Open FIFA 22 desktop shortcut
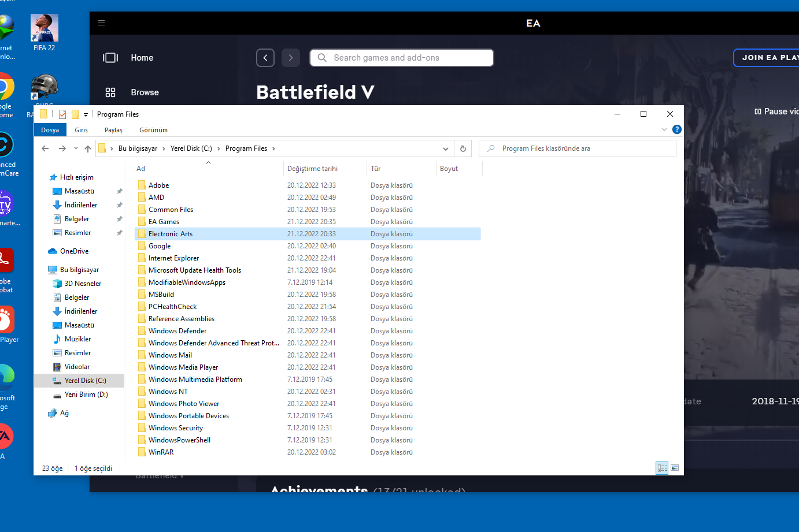Image resolution: width=799 pixels, height=532 pixels. [45, 33]
